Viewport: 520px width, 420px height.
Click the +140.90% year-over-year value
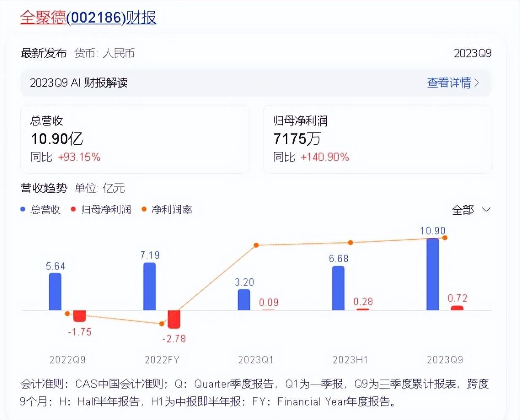click(x=325, y=157)
